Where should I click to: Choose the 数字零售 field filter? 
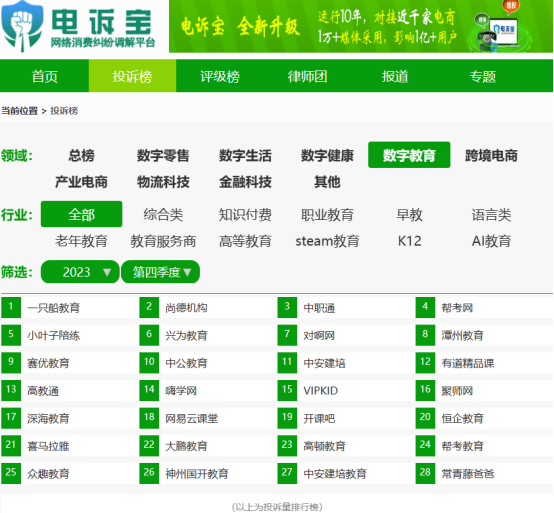click(x=163, y=155)
